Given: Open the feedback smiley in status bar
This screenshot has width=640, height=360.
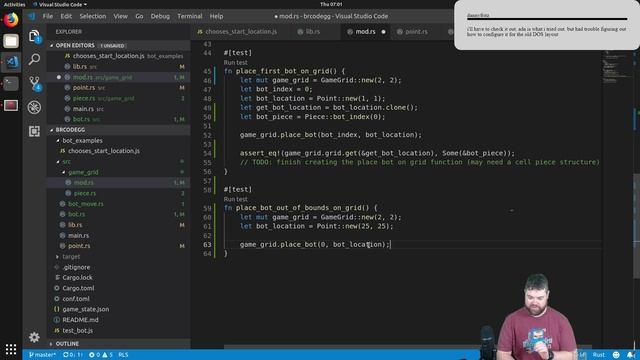Looking at the screenshot, I should click(x=616, y=355).
